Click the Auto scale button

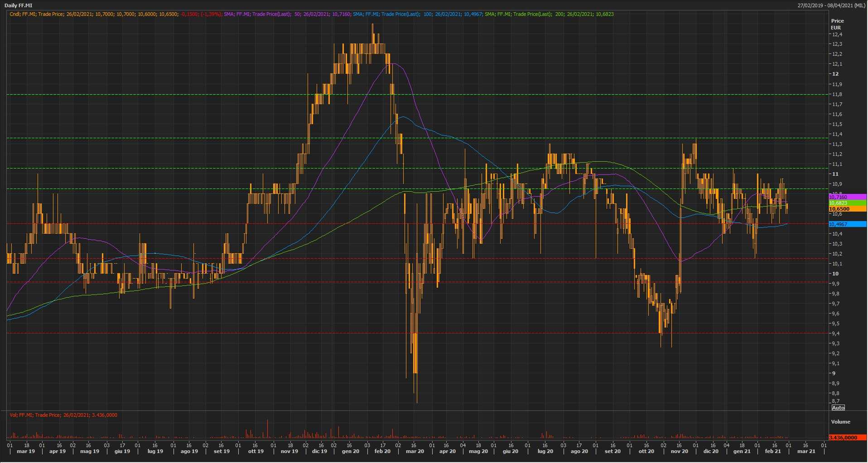pyautogui.click(x=838, y=408)
